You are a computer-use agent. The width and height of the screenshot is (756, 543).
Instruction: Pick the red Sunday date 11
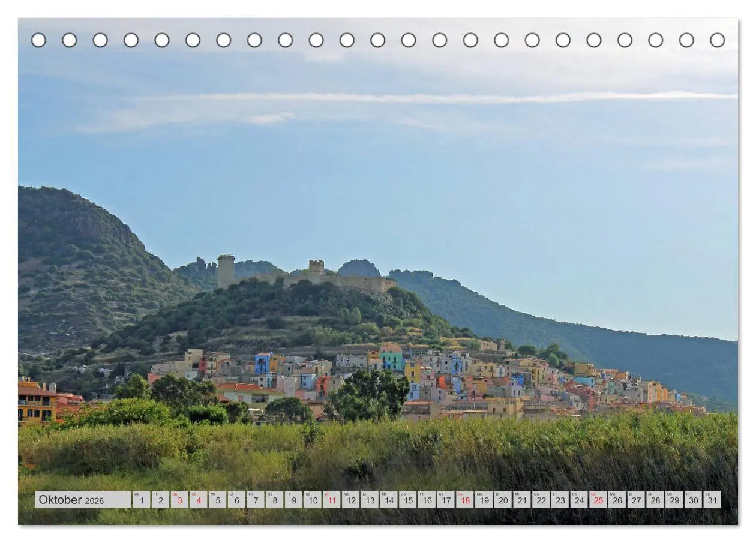[332, 500]
